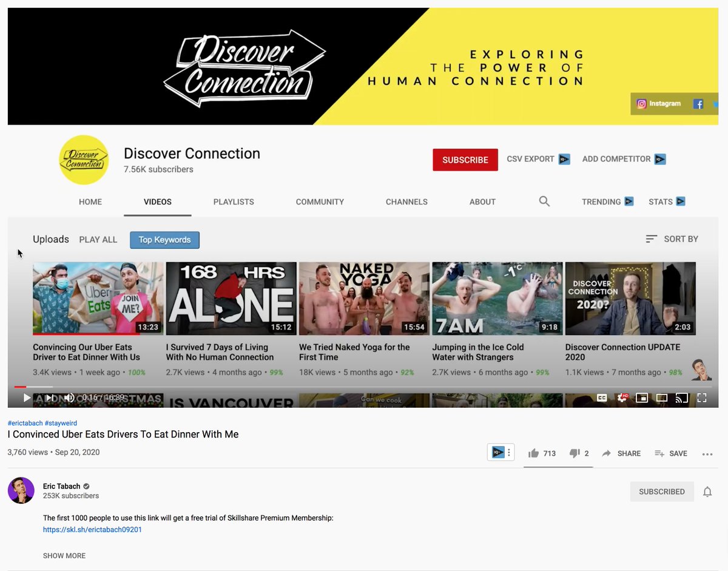728x571 pixels.
Task: Open vidIQ TRENDING tab
Action: [x=607, y=201]
